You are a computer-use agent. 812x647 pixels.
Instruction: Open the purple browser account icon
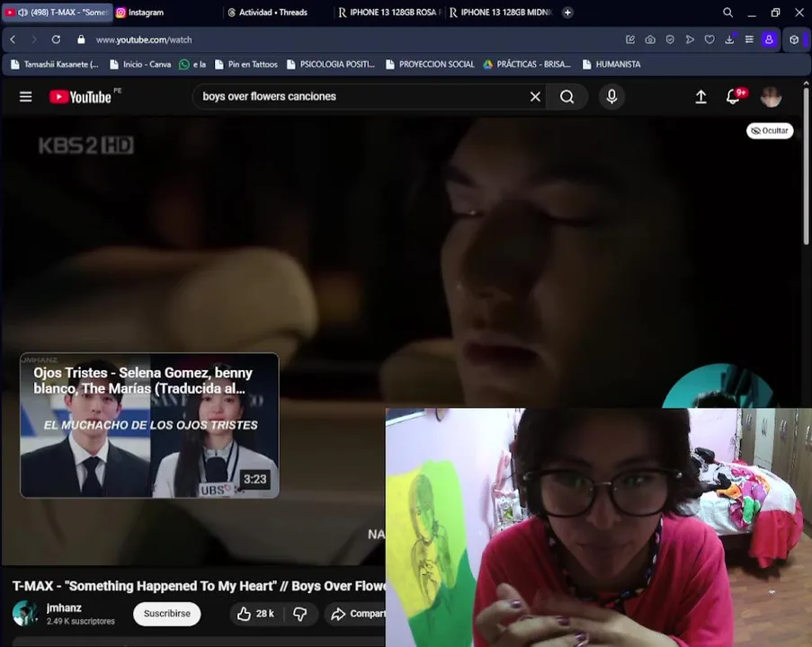769,40
